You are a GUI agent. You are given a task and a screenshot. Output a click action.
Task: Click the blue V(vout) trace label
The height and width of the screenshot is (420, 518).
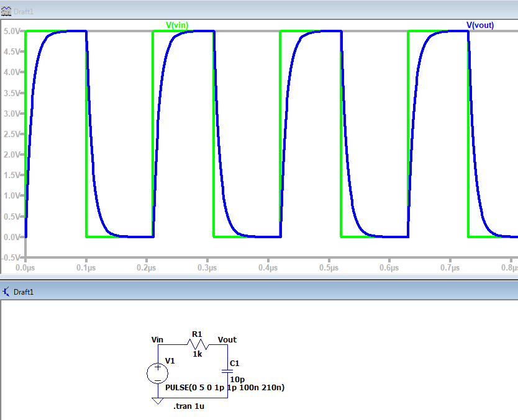click(480, 25)
